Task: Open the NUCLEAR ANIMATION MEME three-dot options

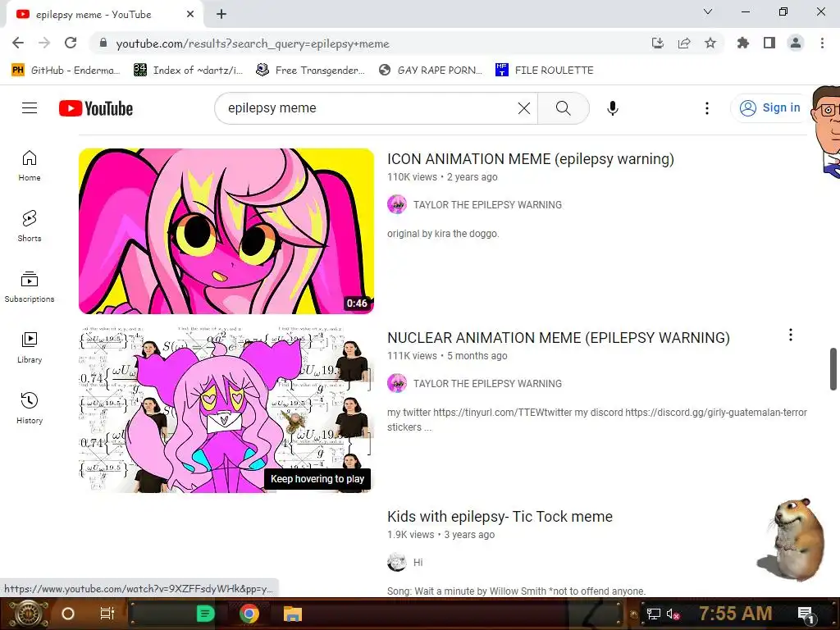Action: [x=790, y=336]
